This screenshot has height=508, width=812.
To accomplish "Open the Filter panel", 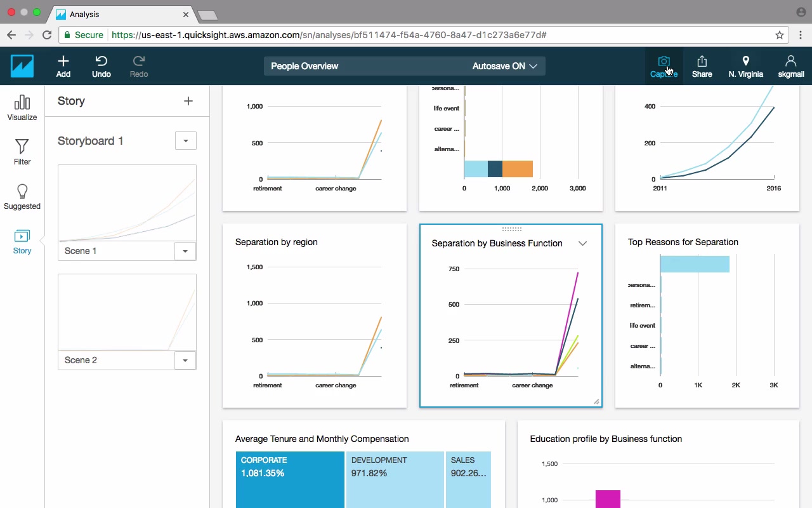I will [x=22, y=152].
